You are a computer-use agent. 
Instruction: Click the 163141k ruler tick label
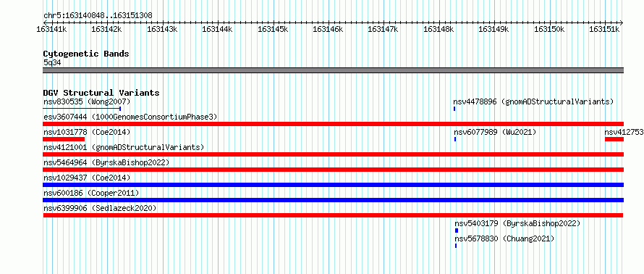point(52,29)
